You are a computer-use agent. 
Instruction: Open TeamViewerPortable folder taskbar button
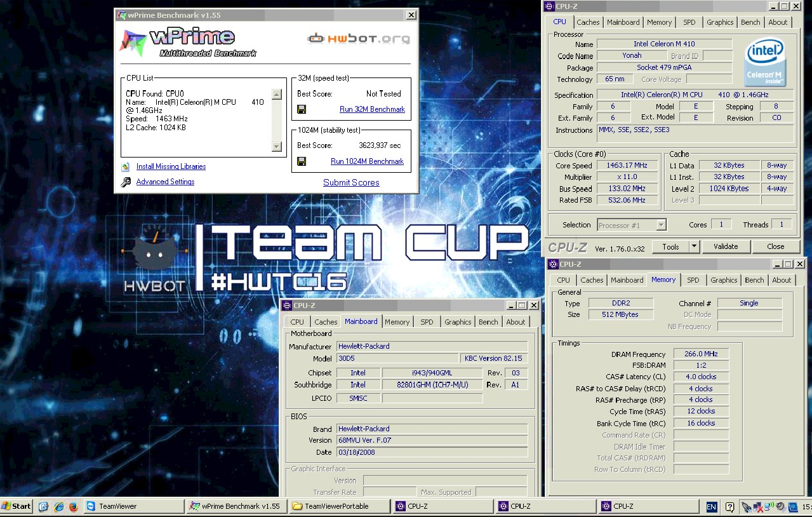pyautogui.click(x=340, y=506)
